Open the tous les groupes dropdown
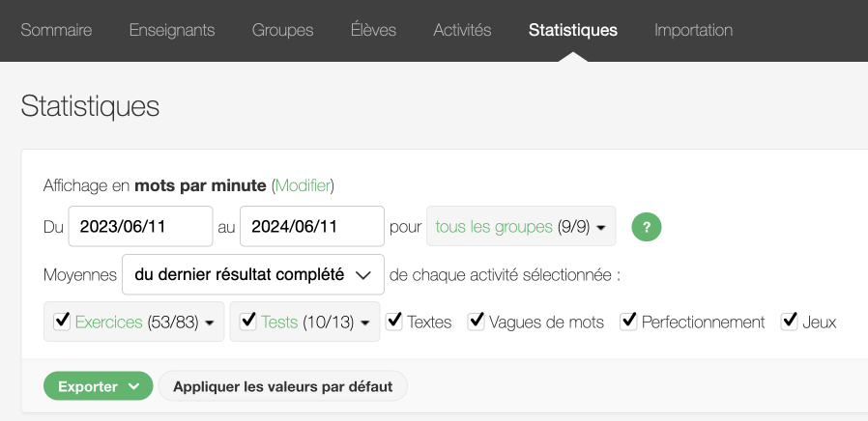868x421 pixels. [x=521, y=227]
